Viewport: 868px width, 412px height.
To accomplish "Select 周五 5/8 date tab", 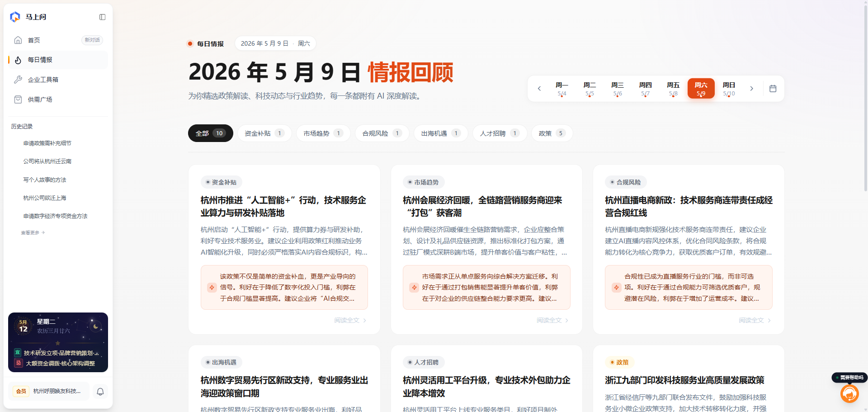I will [673, 89].
